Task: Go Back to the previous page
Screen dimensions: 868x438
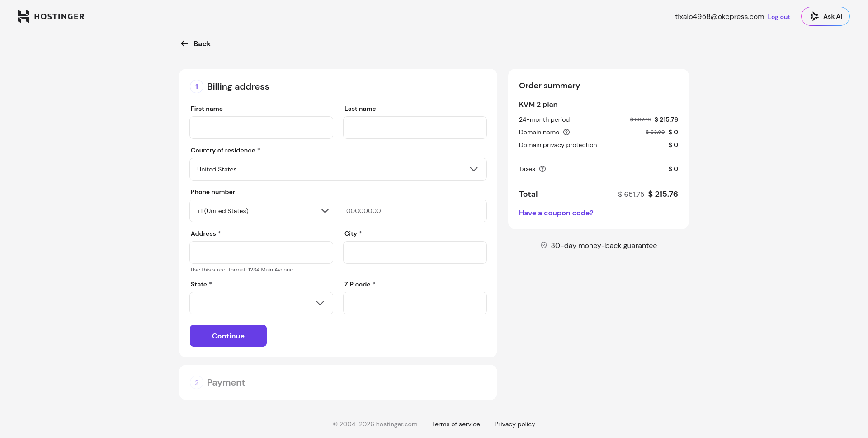Action: coord(196,43)
